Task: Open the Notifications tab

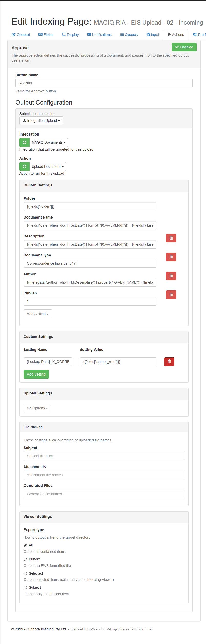Action: (100, 35)
